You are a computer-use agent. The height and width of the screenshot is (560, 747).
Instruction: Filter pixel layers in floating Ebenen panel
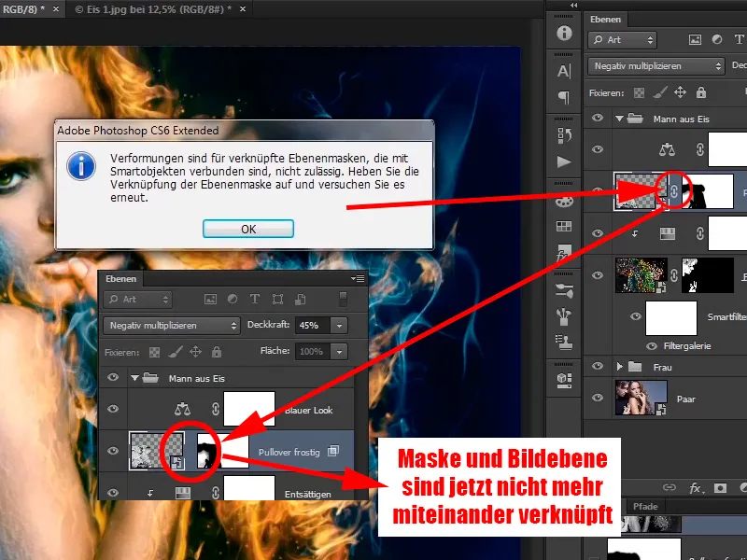pyautogui.click(x=210, y=299)
